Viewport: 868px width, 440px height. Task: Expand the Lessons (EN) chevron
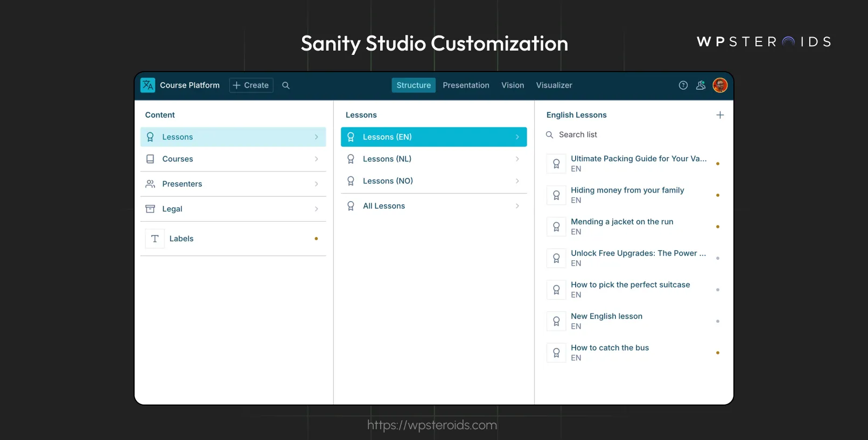point(517,137)
